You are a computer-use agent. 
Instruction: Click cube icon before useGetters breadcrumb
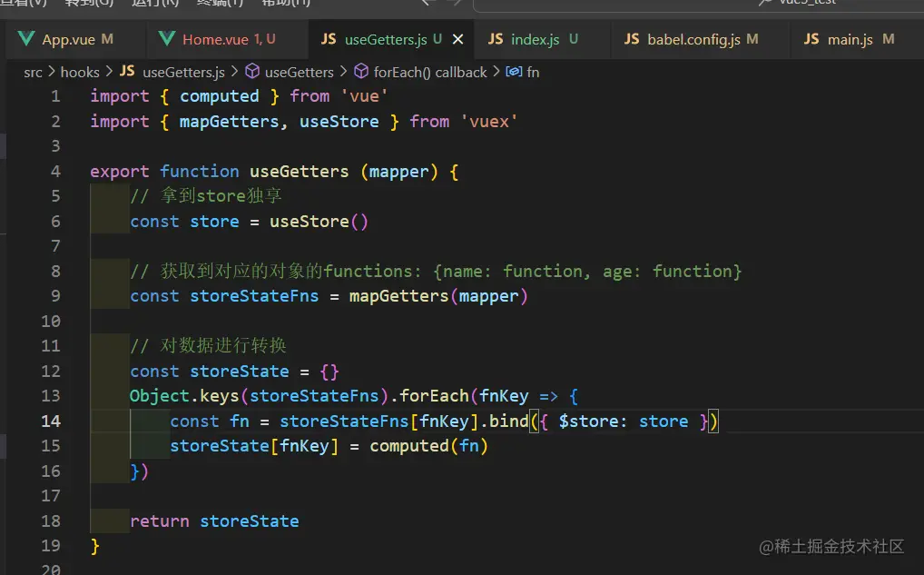point(252,72)
